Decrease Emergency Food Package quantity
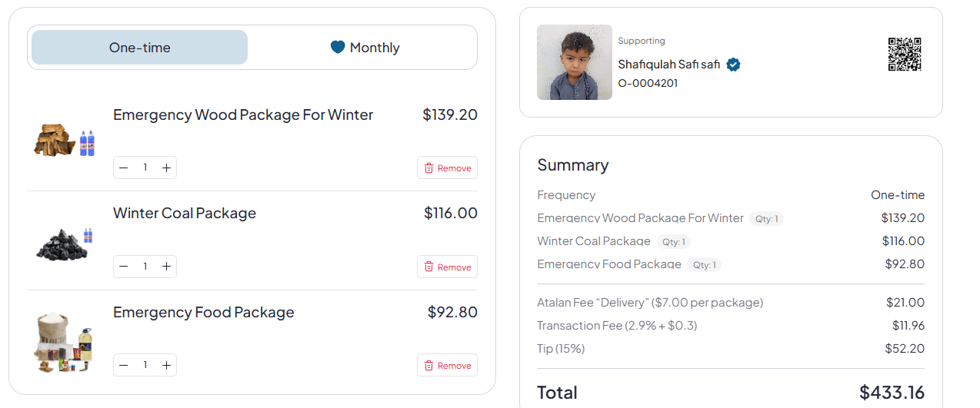Screen dimensions: 980x408 point(124,365)
